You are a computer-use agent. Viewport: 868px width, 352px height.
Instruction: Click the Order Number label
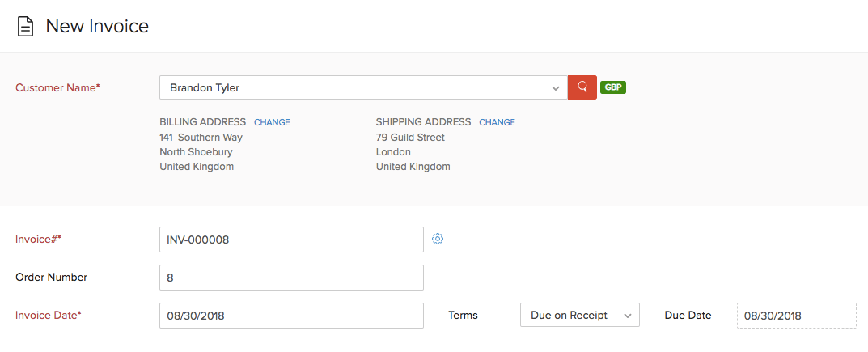(51, 277)
